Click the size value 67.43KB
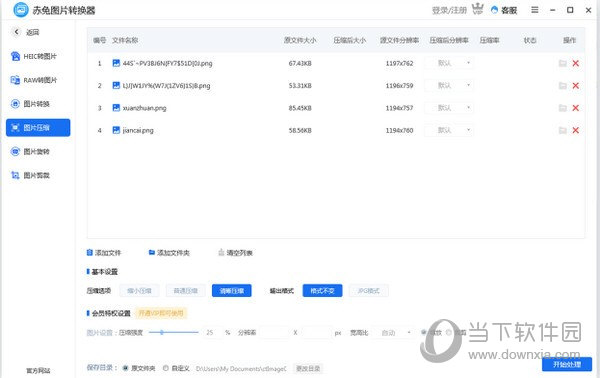Viewport: 600px width, 378px height. [x=300, y=64]
